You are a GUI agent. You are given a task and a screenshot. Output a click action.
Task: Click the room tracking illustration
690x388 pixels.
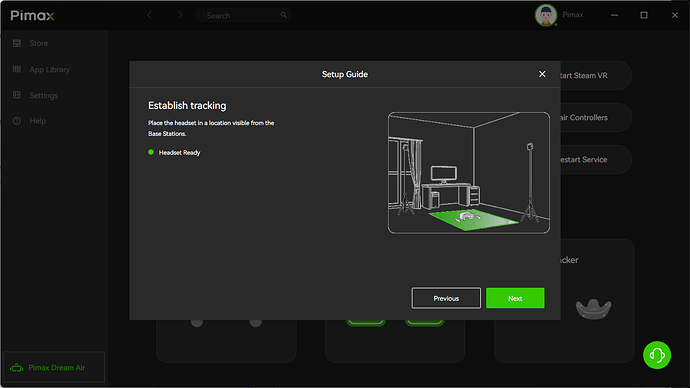click(x=469, y=172)
